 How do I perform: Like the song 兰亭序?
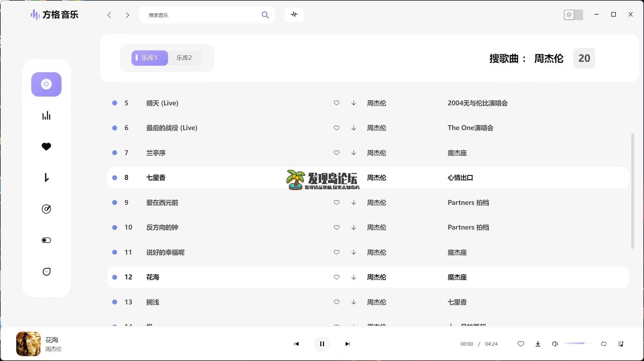(337, 153)
